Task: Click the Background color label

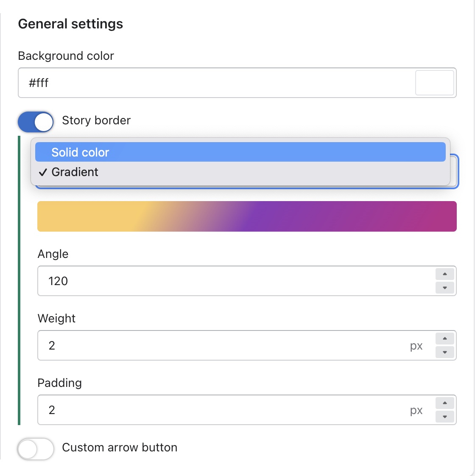Action: (x=66, y=56)
